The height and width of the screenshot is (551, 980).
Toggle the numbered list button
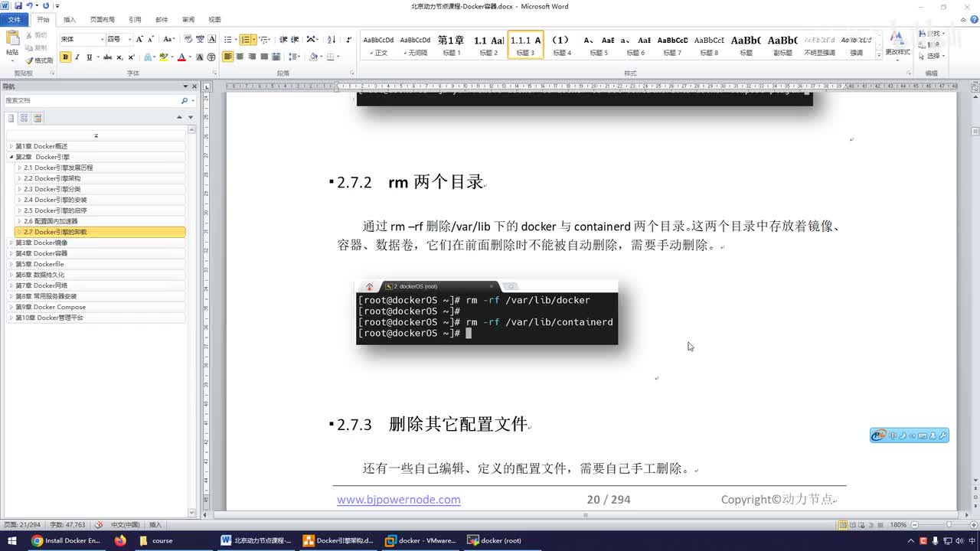click(x=245, y=39)
